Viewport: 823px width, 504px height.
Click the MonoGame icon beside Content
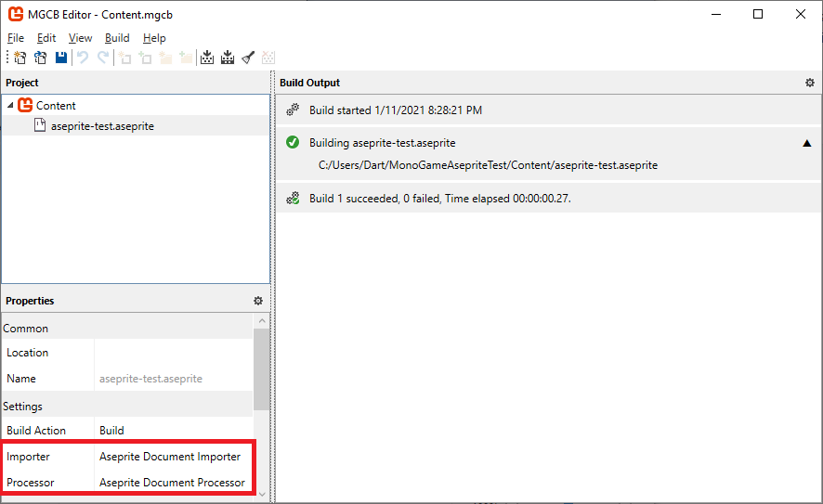(25, 105)
